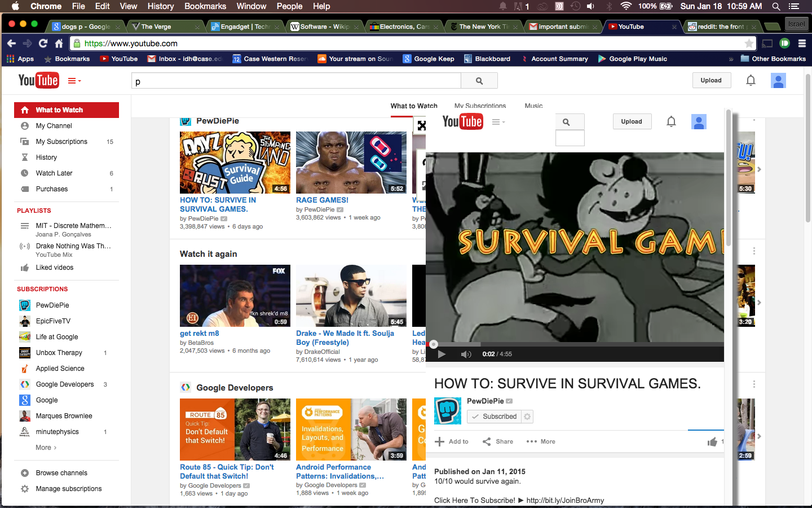Open Chrome hamburger menu

tap(802, 43)
